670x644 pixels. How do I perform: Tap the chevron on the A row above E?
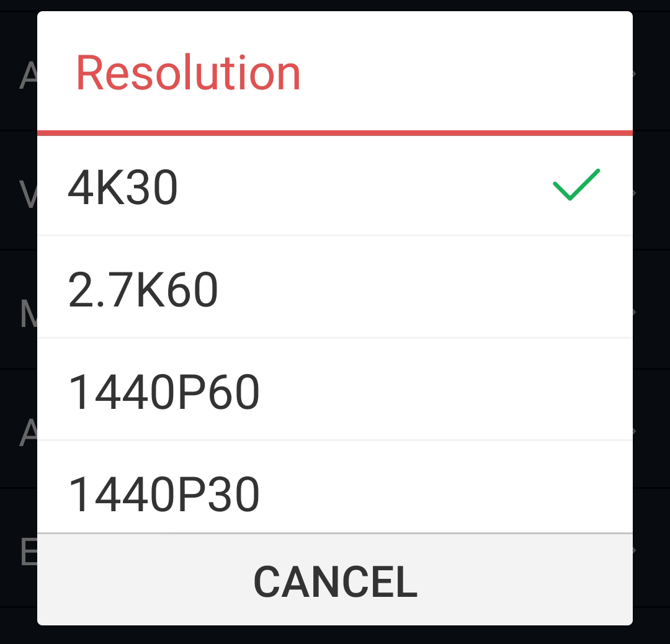tap(635, 431)
